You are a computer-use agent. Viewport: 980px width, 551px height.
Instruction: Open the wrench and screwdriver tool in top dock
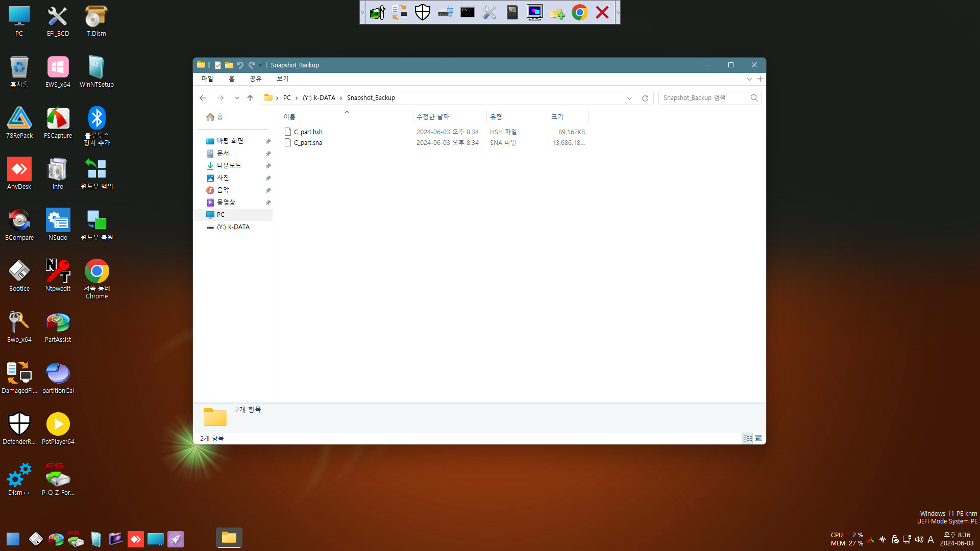click(x=490, y=12)
